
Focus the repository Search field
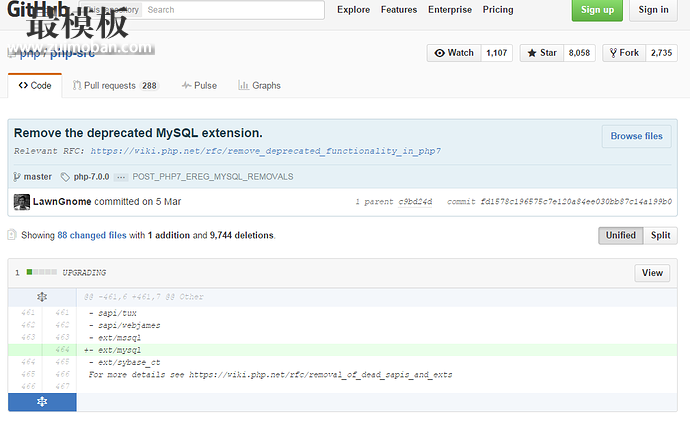(x=234, y=10)
